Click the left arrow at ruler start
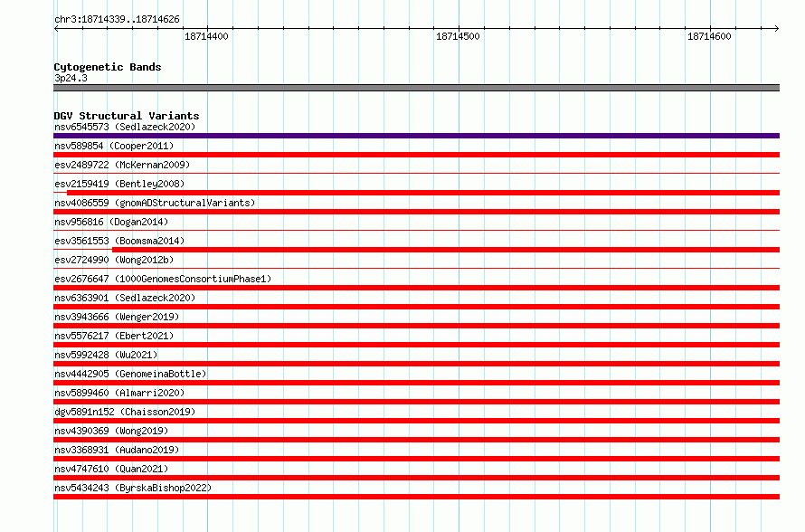This screenshot has height=532, width=805. click(x=56, y=28)
